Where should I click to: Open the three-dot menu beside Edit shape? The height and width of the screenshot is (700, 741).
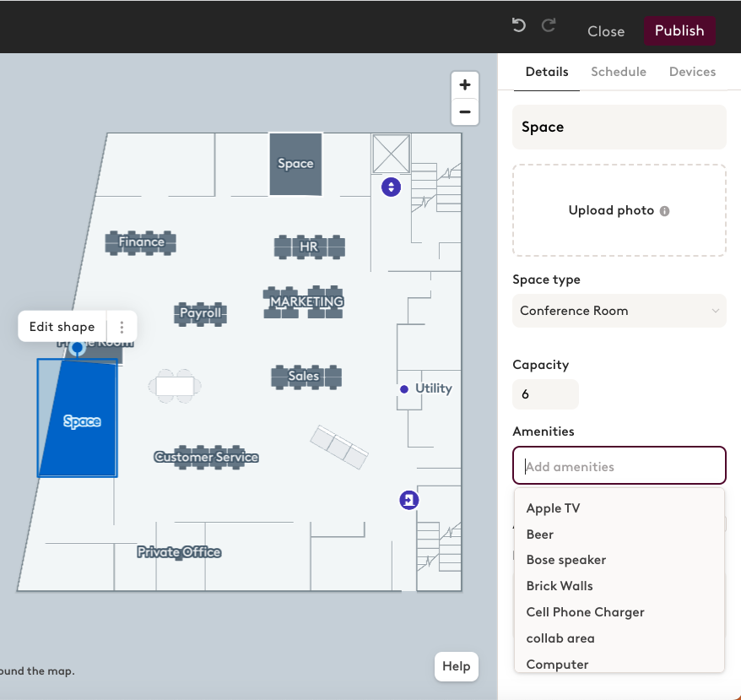(x=122, y=327)
